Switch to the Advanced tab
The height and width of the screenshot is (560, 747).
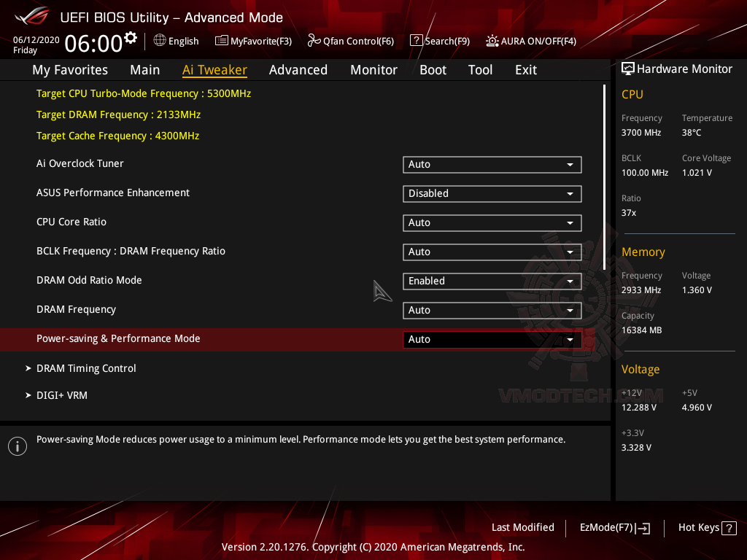click(x=298, y=69)
